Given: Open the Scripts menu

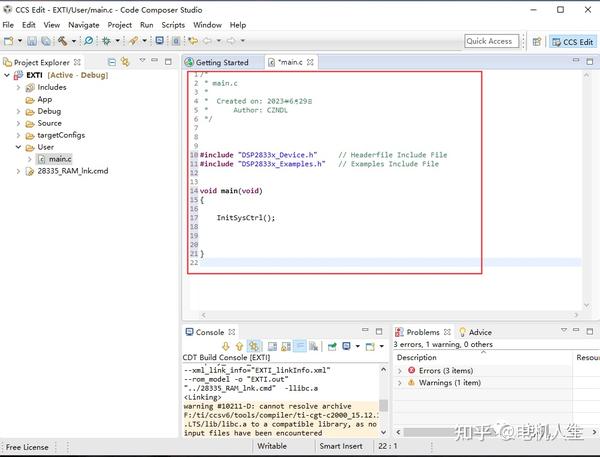Looking at the screenshot, I should point(173,24).
